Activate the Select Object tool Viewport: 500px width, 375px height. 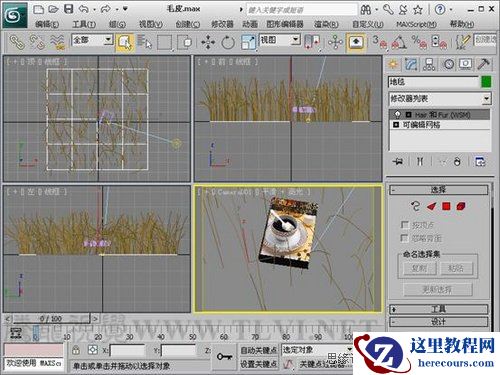(125, 42)
